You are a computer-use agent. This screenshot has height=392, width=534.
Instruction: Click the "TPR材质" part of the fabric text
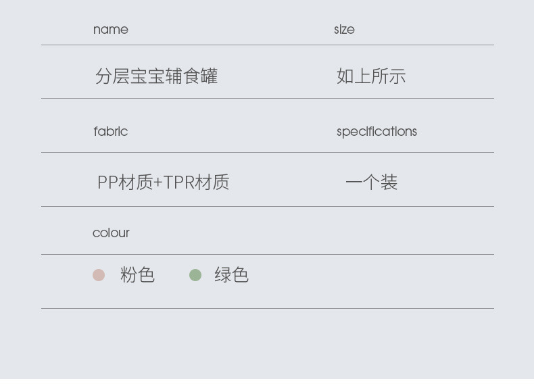tap(197, 182)
